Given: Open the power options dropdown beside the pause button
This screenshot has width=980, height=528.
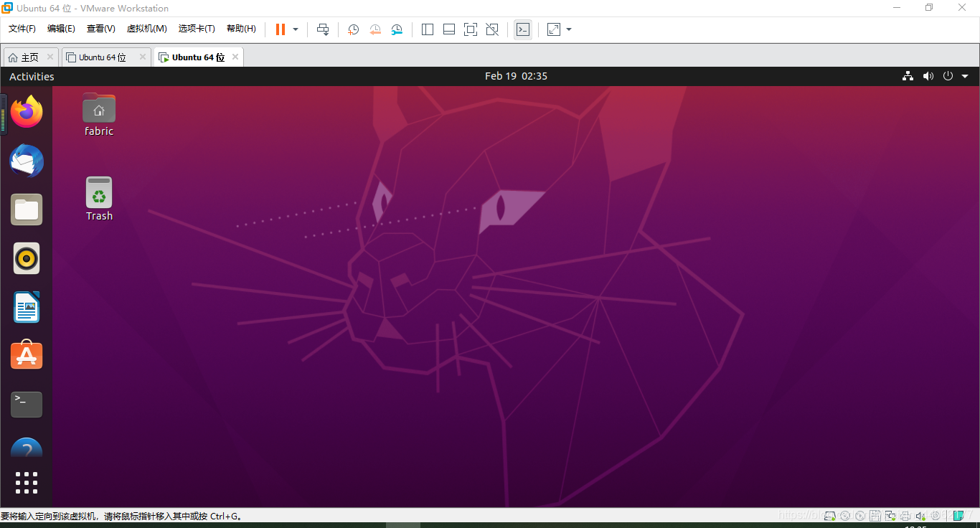Looking at the screenshot, I should click(x=296, y=29).
